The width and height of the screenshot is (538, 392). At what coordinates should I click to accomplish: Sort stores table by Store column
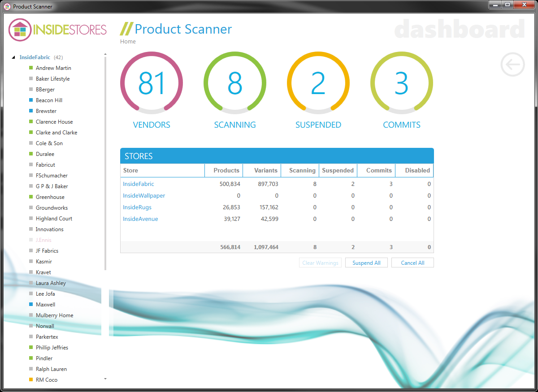tap(162, 170)
